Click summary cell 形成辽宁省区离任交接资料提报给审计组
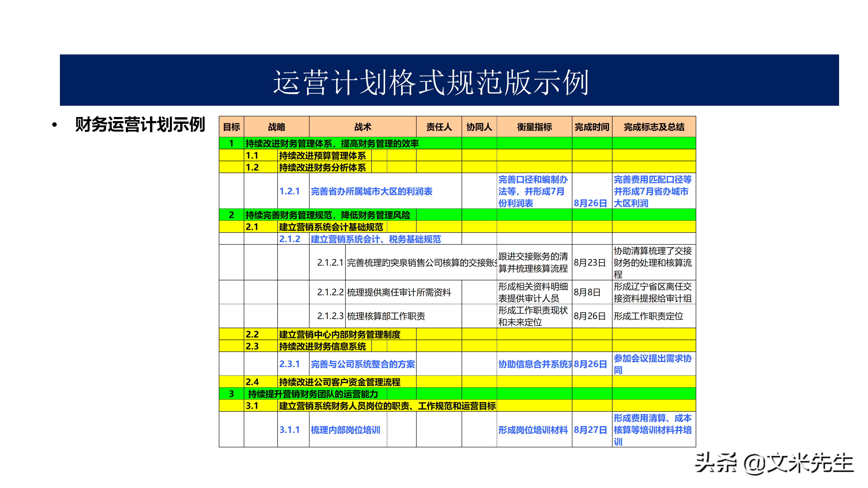868x488 pixels. pos(654,292)
